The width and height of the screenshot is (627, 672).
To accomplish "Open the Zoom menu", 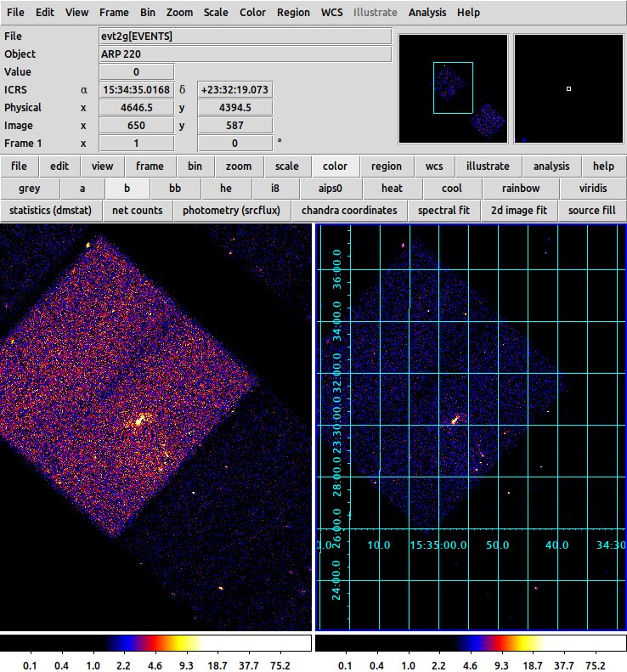I will click(x=179, y=13).
